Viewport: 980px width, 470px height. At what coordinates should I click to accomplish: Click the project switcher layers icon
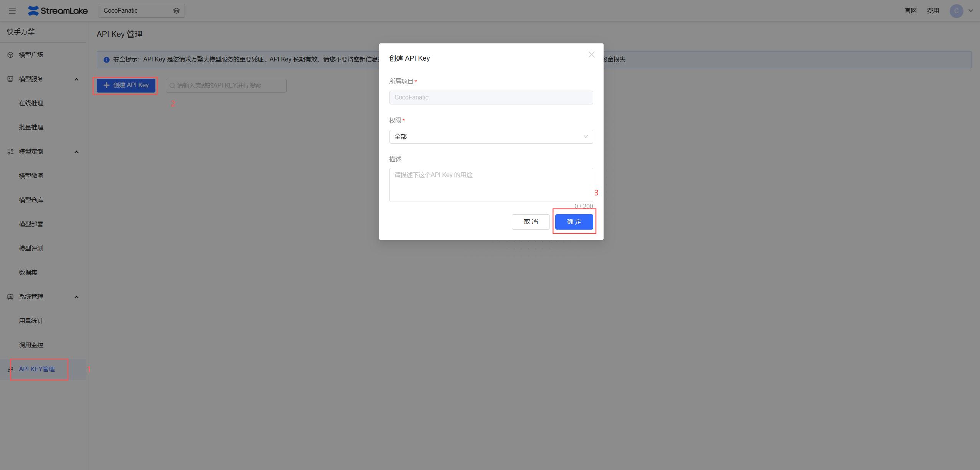point(176,11)
